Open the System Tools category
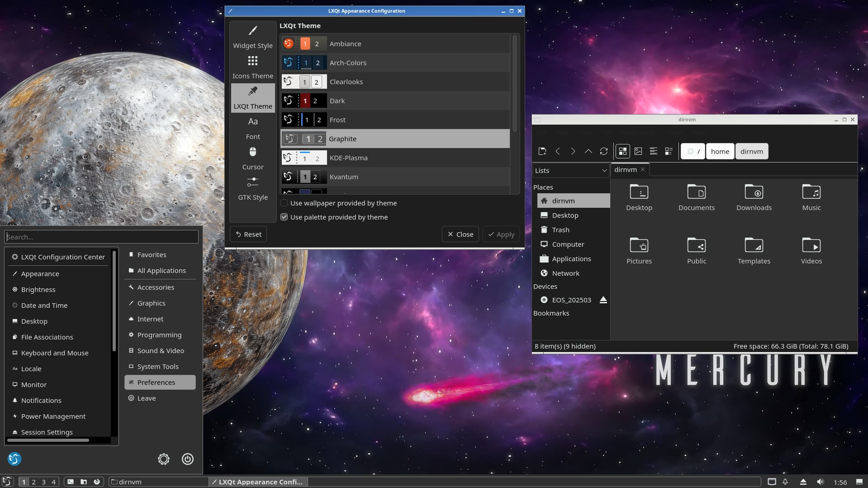This screenshot has height=488, width=868. click(x=160, y=366)
